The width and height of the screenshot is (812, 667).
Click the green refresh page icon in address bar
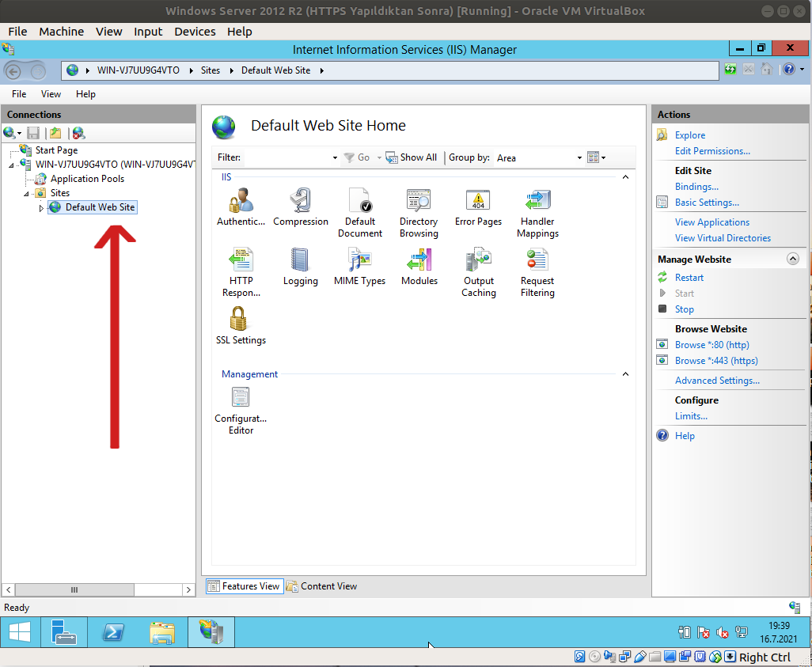tap(730, 69)
